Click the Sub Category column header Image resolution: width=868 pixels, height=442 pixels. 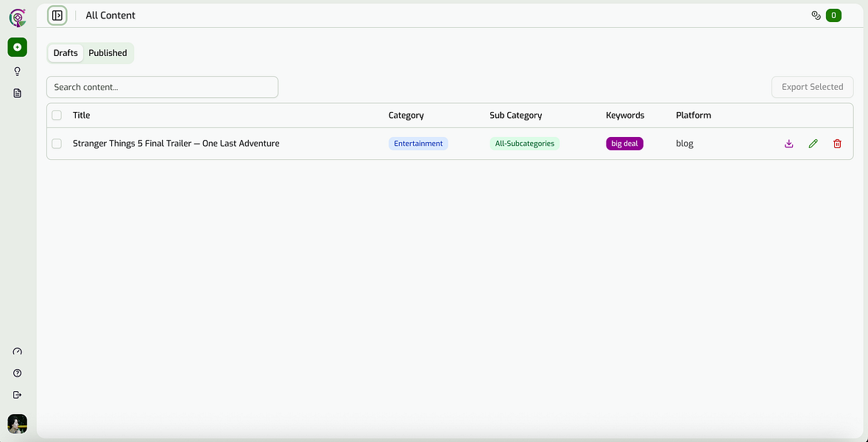[515, 115]
